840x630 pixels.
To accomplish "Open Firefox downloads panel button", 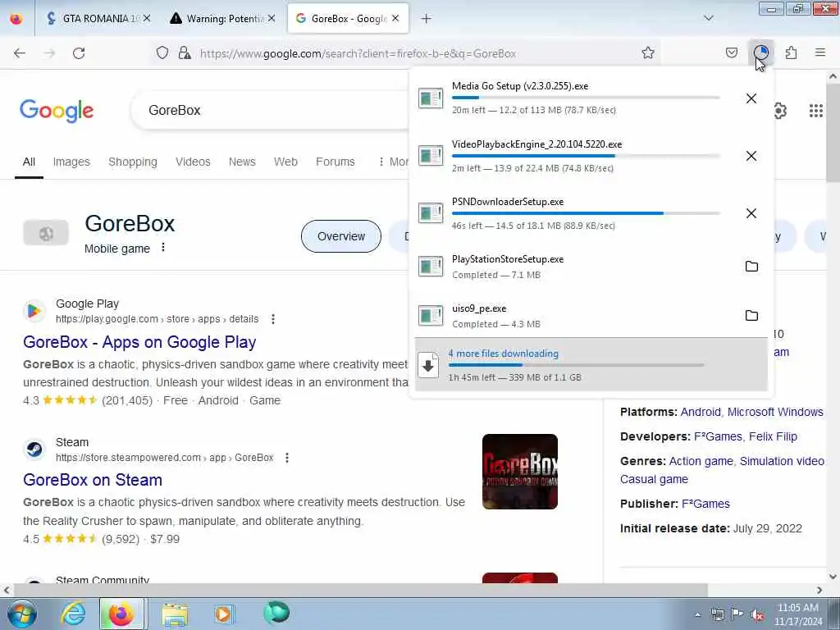I will tap(761, 52).
